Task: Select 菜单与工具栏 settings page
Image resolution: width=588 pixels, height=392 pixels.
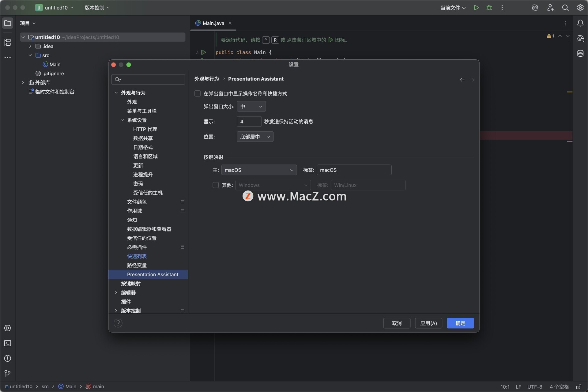Action: 142,111
